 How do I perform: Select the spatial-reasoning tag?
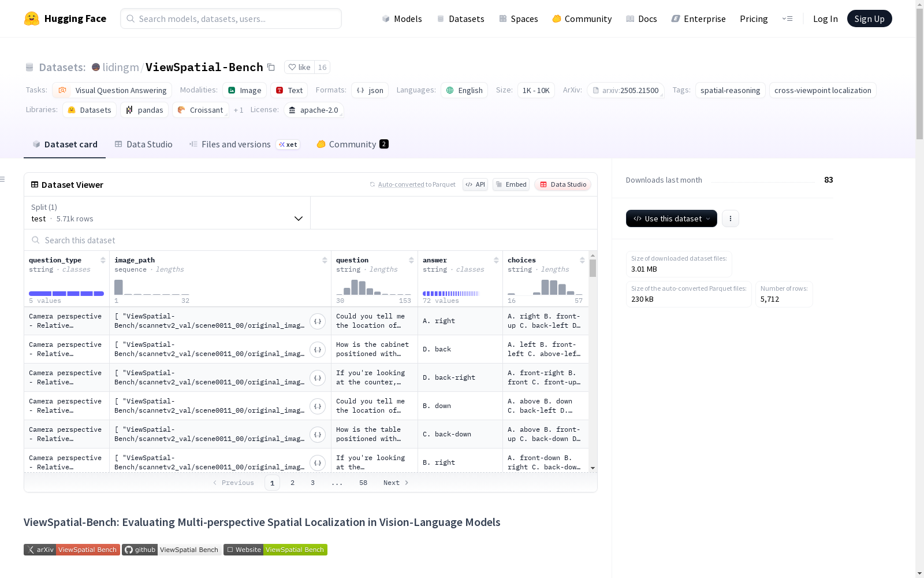coord(730,90)
